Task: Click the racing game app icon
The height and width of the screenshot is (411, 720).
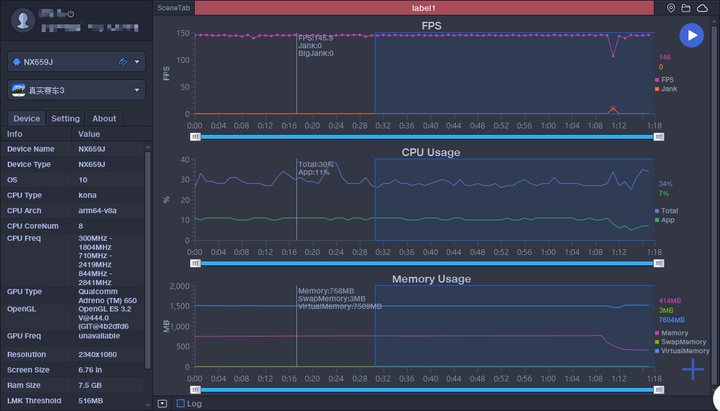Action: click(x=18, y=90)
